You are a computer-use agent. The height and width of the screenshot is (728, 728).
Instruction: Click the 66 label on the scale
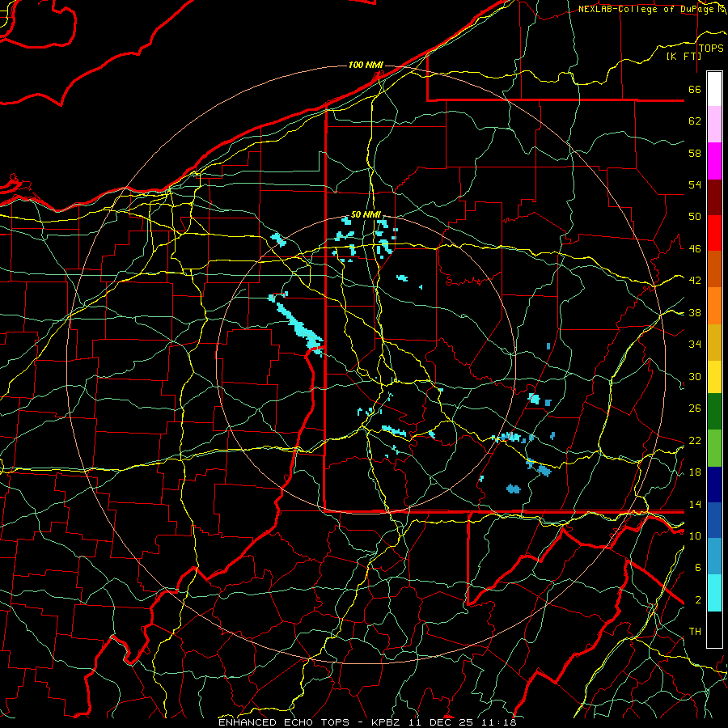click(x=695, y=89)
